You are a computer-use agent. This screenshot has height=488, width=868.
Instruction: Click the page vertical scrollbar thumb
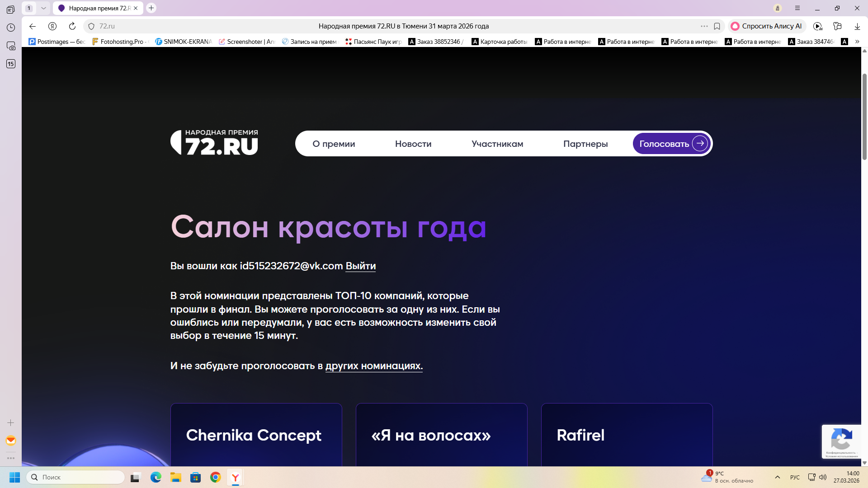[x=864, y=117]
